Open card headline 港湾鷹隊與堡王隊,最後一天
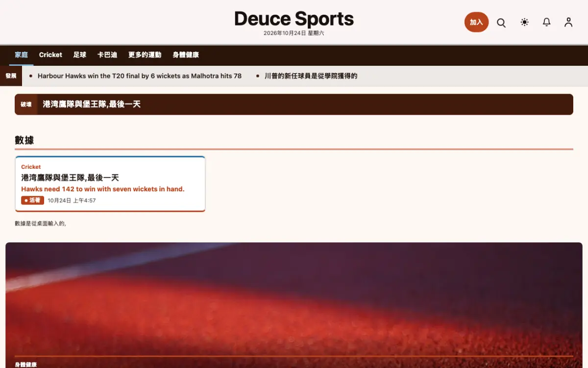Screen dimensions: 588x368 pos(70,178)
